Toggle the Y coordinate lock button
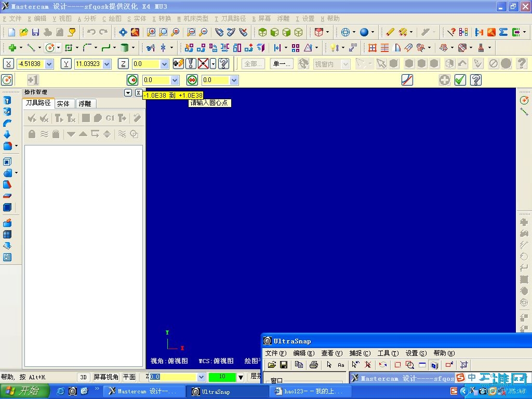This screenshot has width=532, height=399. (66, 64)
